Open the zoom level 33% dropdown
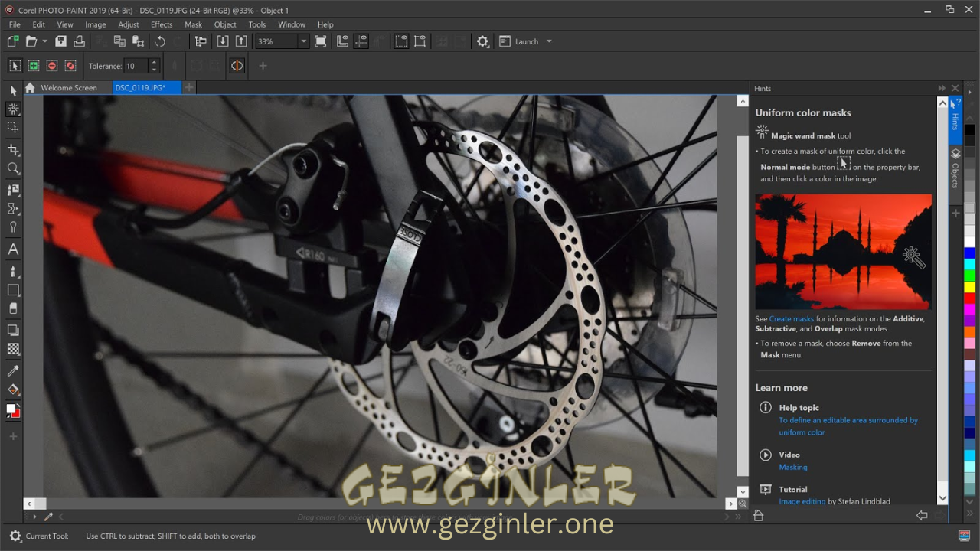980x551 pixels. point(303,41)
